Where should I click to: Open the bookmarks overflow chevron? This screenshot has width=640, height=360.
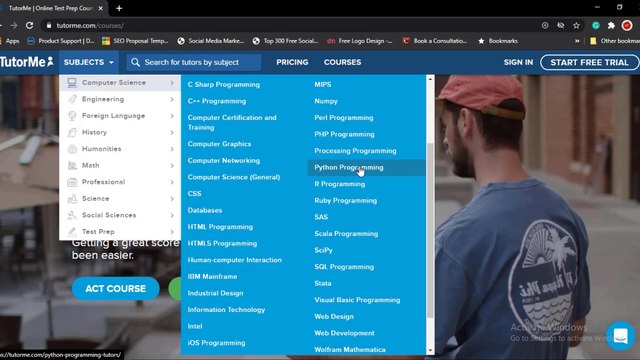click(577, 41)
